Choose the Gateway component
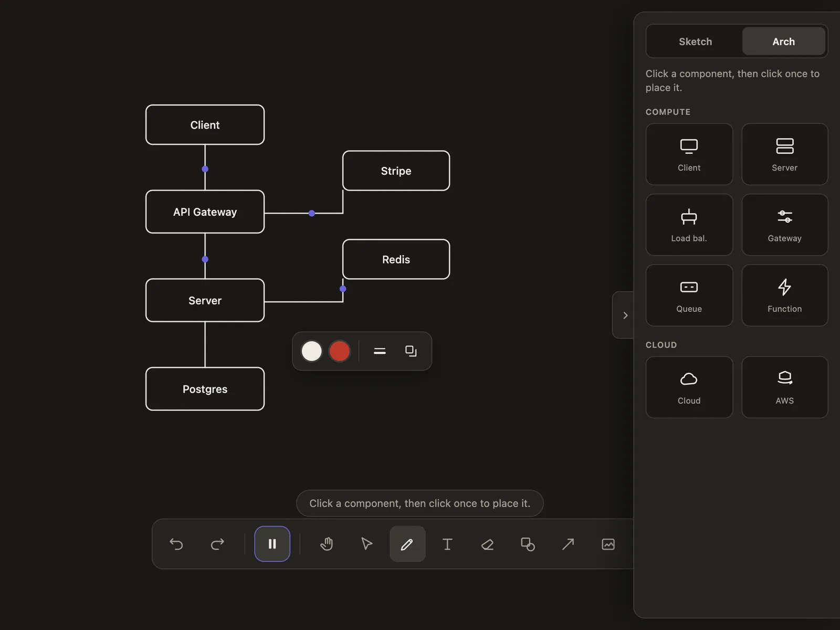Viewport: 840px width, 630px height. tap(785, 225)
